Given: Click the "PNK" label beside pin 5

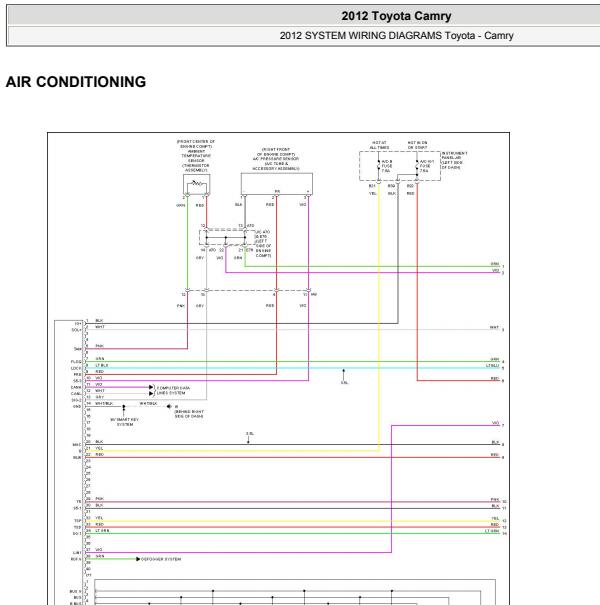Looking at the screenshot, I should 100,346.
